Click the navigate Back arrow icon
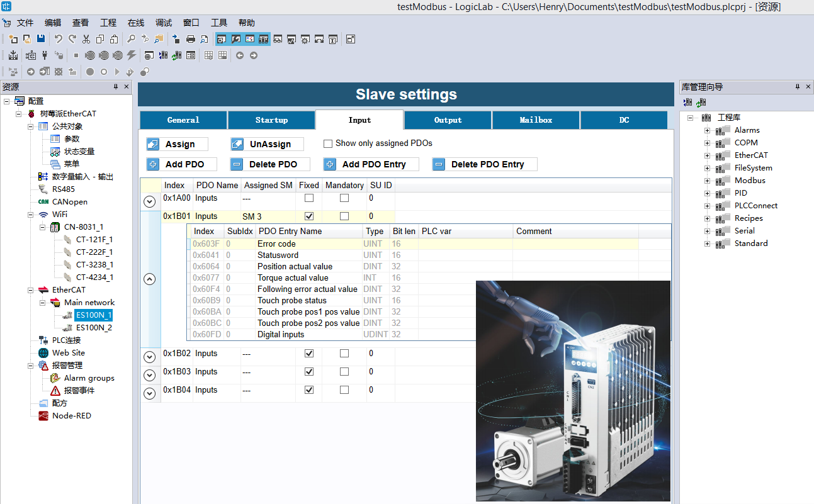The image size is (814, 504). pyautogui.click(x=240, y=55)
